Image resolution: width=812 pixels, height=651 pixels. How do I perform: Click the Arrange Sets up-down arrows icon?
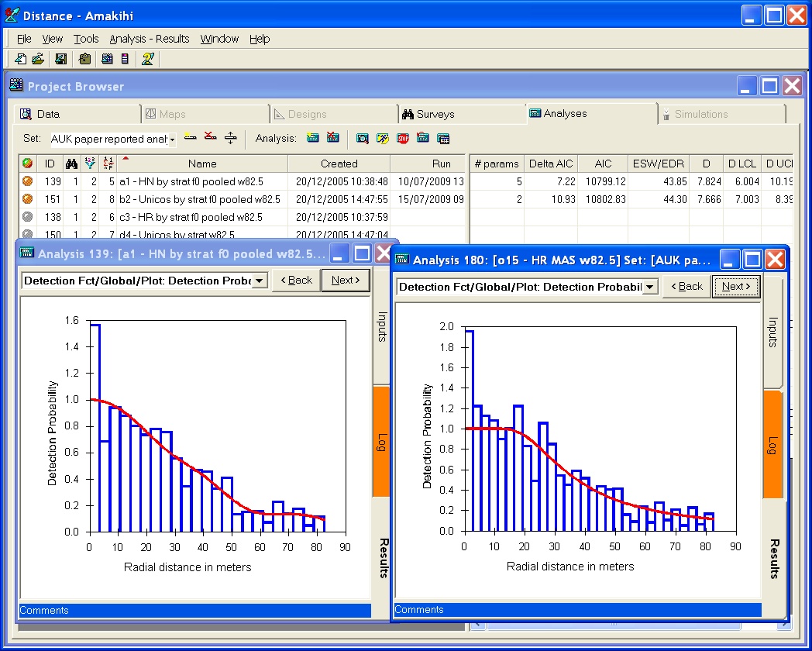230,138
